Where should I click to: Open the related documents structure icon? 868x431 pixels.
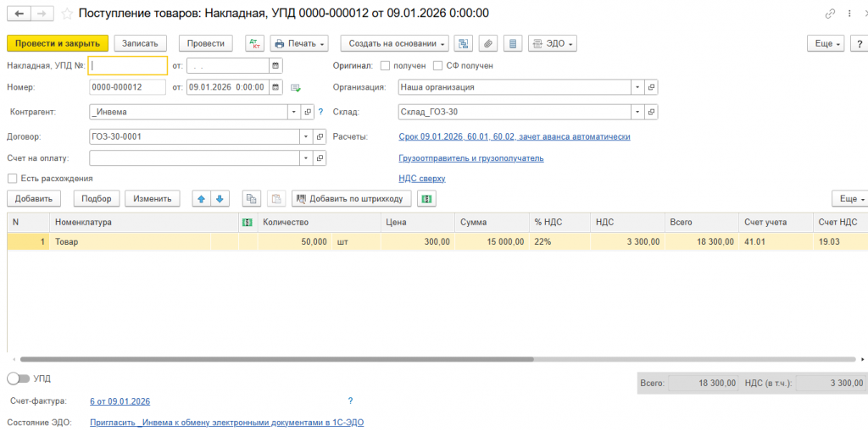coord(464,43)
